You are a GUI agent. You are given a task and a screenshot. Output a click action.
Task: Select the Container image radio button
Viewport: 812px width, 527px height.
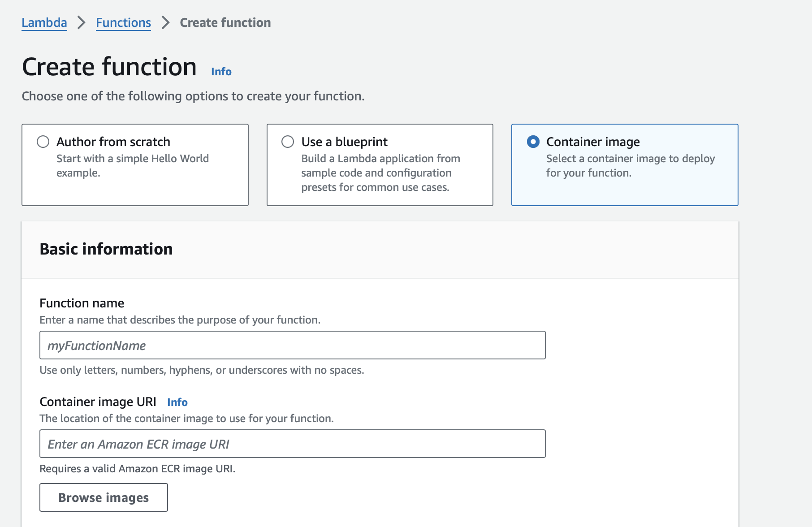pyautogui.click(x=533, y=142)
